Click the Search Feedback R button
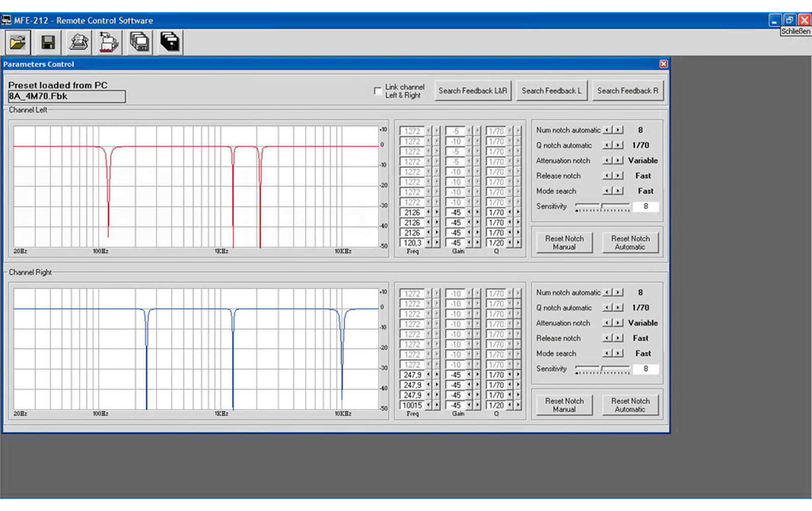 click(x=627, y=91)
